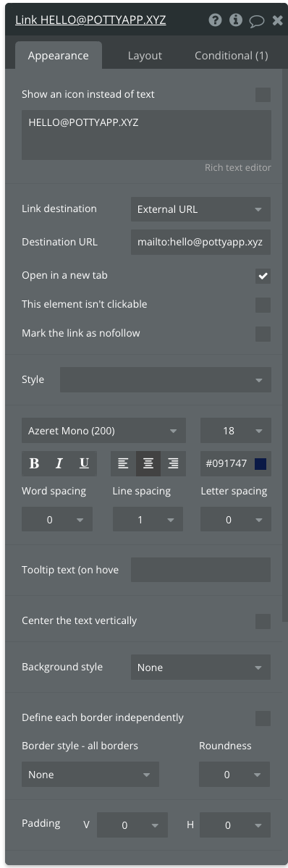Switch to the Layout tab

click(145, 55)
